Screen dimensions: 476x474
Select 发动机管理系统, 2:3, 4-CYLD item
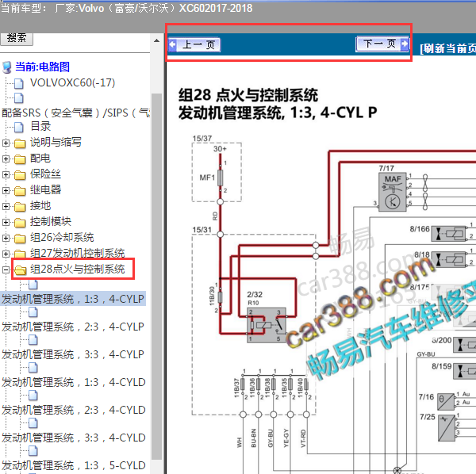(74, 410)
